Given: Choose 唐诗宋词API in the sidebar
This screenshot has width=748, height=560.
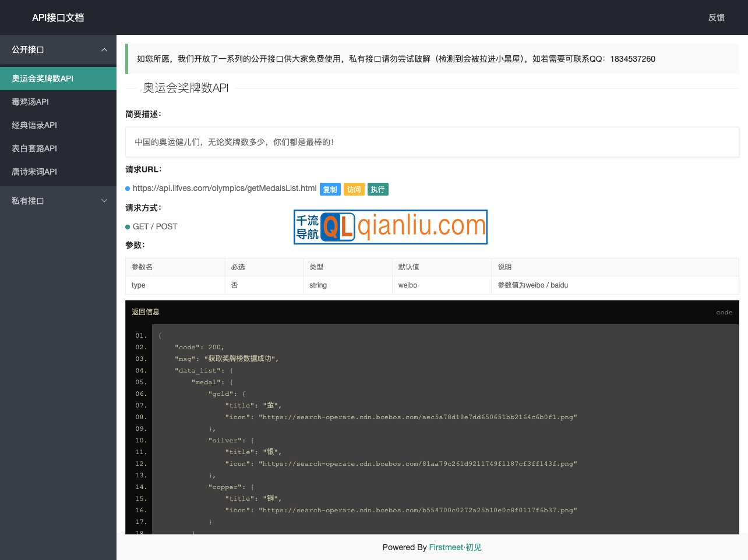Looking at the screenshot, I should coord(34,172).
